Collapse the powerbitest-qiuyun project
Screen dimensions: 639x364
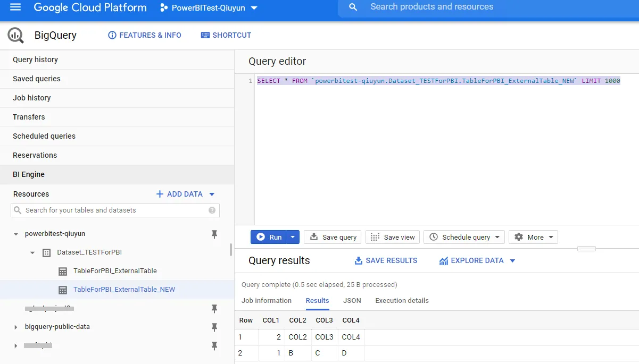(x=16, y=234)
